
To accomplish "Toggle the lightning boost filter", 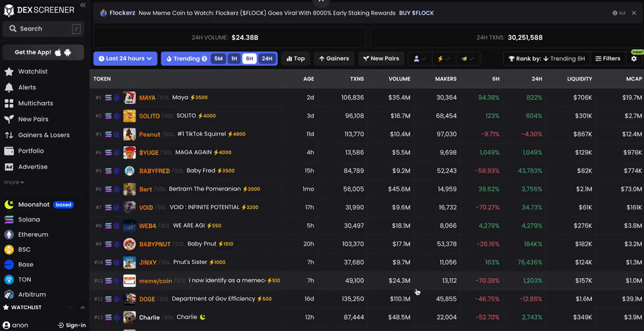I will pyautogui.click(x=444, y=59).
